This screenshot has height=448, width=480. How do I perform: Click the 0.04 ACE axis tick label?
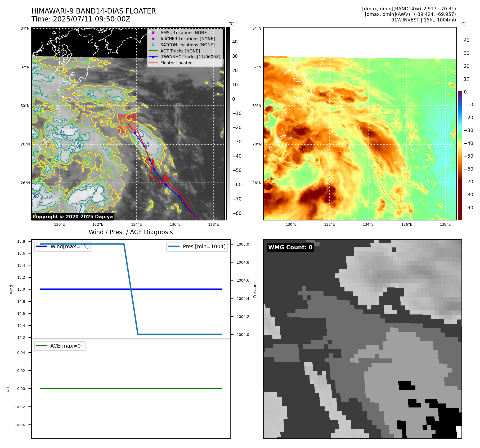point(21,353)
